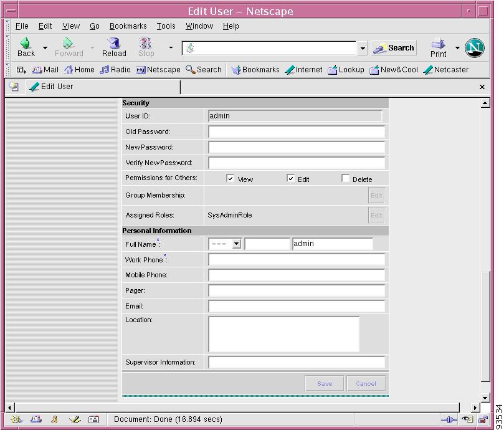Open the New&Cool toolbar folder
Screen dimensions: 504x430
[x=394, y=70]
